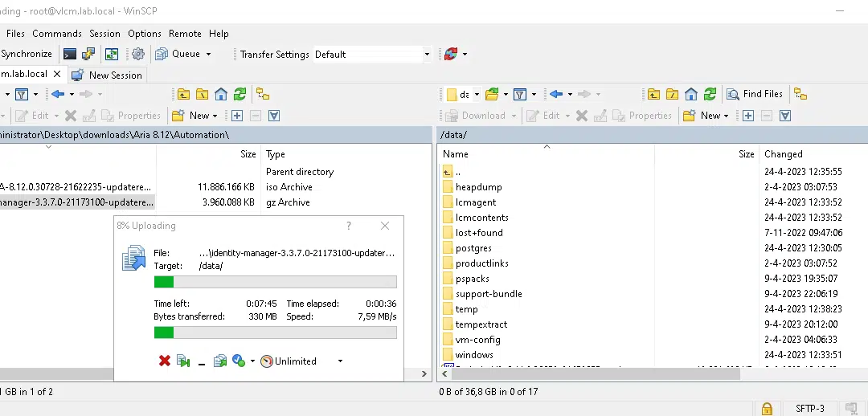This screenshot has width=868, height=416.
Task: Open session in PuTTY icon
Action: point(88,54)
